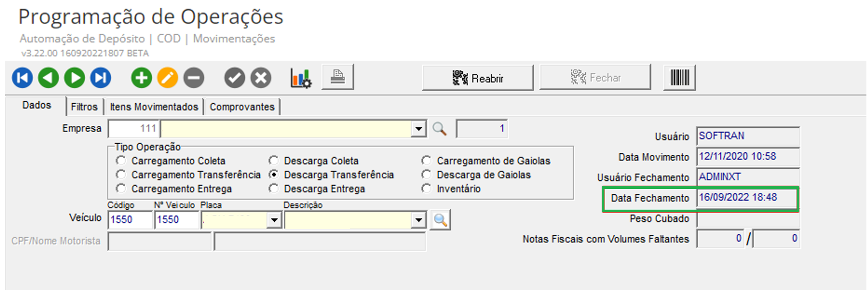Confirm changes with the checkmark icon
This screenshot has width=868, height=290.
234,78
